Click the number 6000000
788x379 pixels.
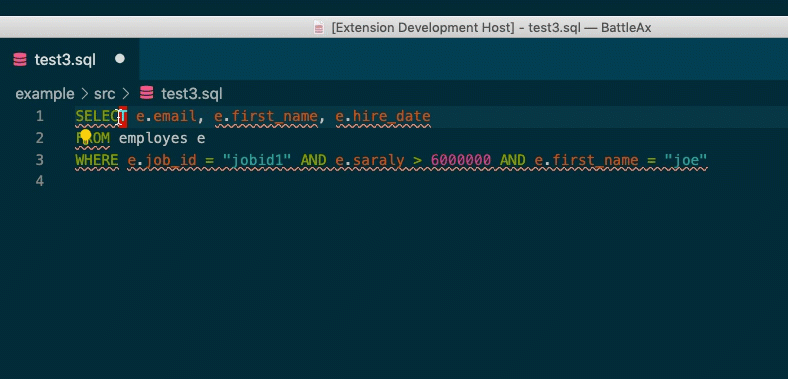pyautogui.click(x=461, y=160)
